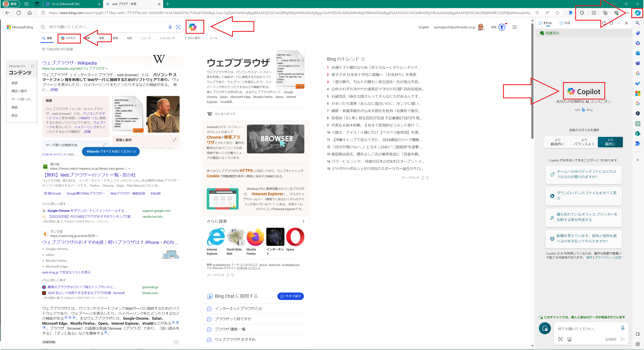Go to browser home page icon
Image resolution: width=644 pixels, height=350 pixels.
29,13
